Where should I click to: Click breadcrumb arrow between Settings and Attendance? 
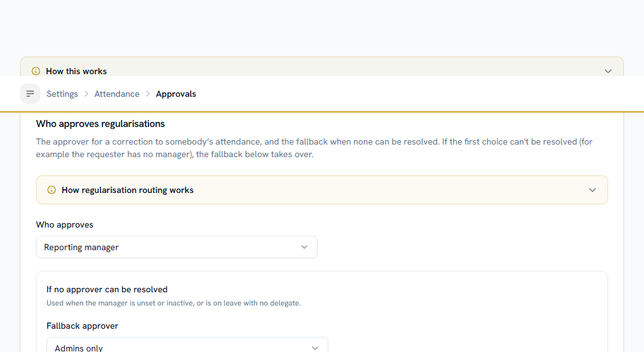pos(86,94)
